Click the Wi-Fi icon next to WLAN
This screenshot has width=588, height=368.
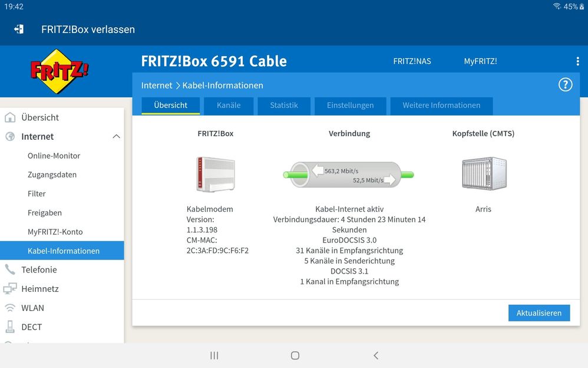[10, 308]
